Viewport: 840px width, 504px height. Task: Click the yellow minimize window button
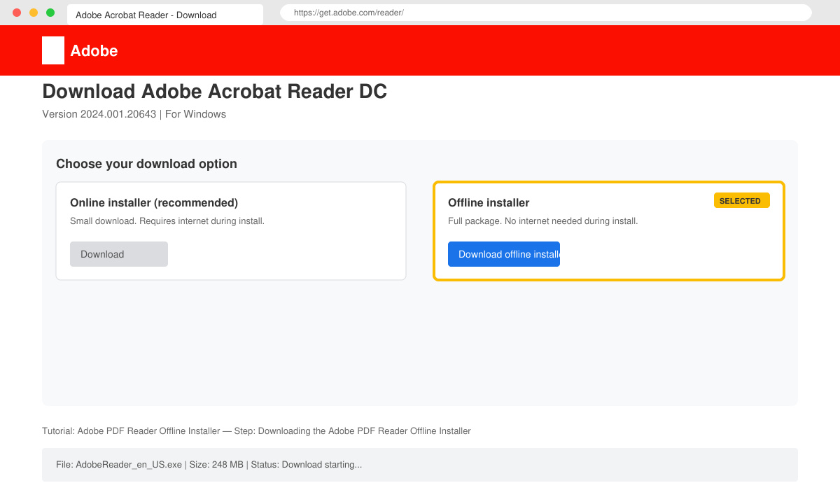click(x=34, y=13)
